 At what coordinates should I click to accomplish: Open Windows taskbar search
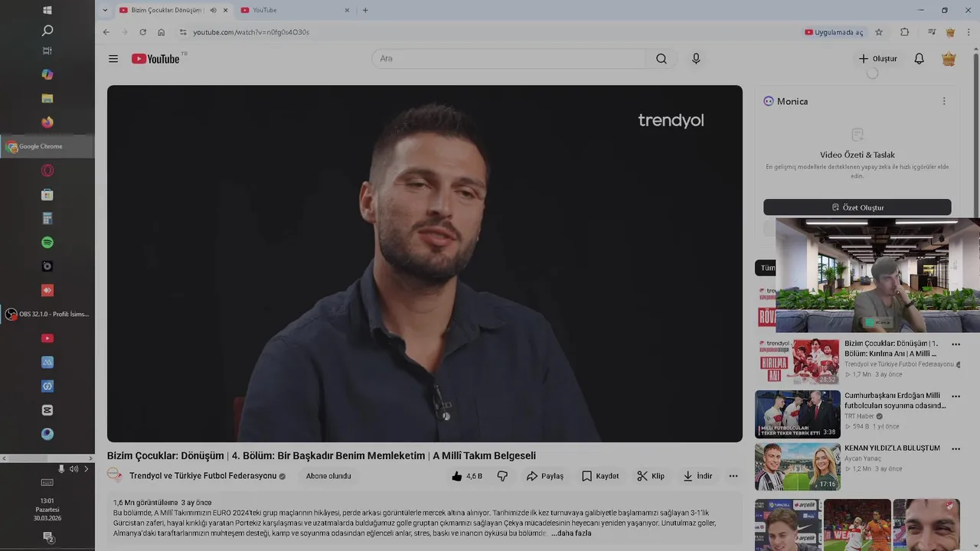47,31
